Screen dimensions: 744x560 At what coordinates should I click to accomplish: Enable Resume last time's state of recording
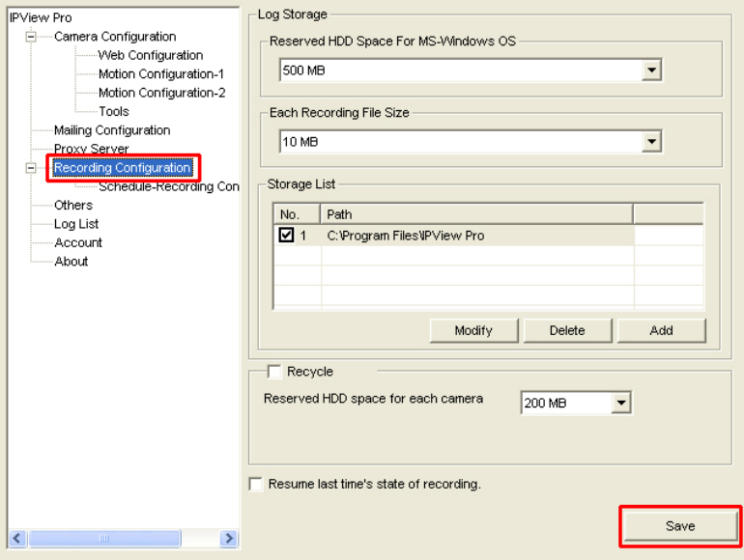tap(256, 484)
